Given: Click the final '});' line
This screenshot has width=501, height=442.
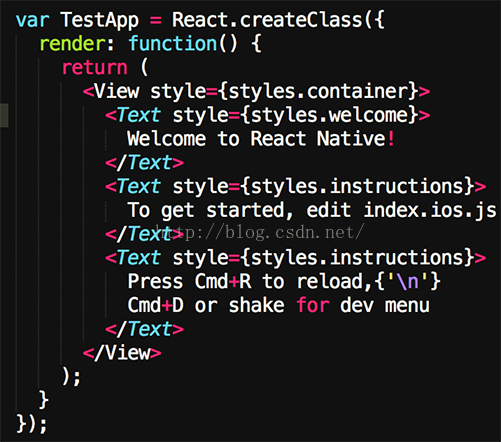Looking at the screenshot, I should click(x=32, y=424).
